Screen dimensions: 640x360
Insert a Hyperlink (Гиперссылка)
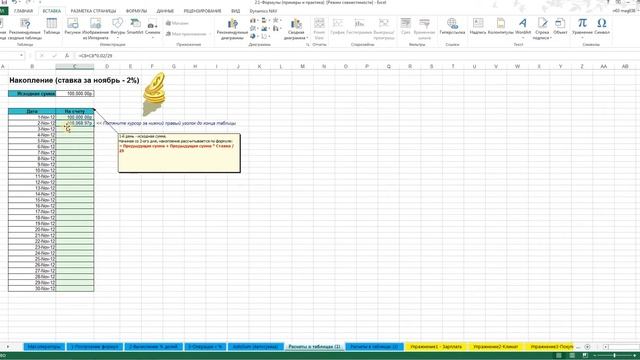click(452, 26)
